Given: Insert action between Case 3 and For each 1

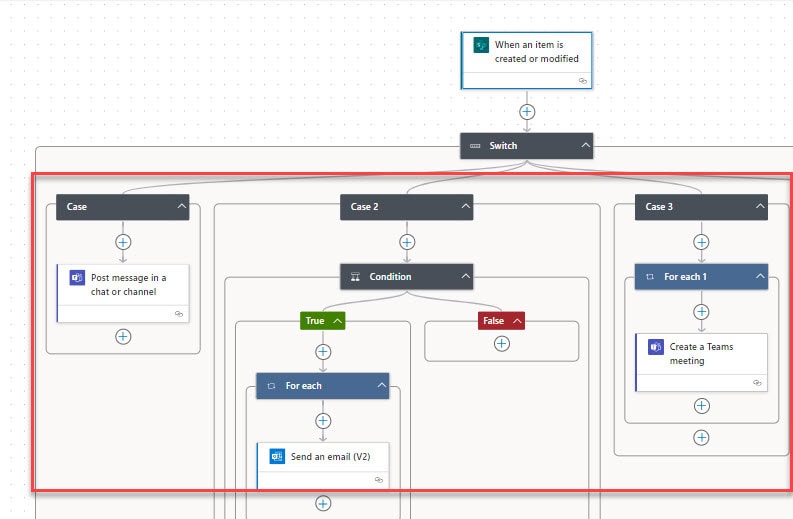Looking at the screenshot, I should tap(701, 242).
